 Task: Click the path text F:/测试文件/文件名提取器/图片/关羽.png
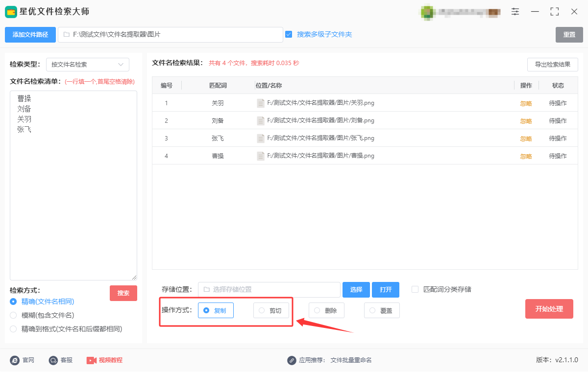pyautogui.click(x=321, y=103)
